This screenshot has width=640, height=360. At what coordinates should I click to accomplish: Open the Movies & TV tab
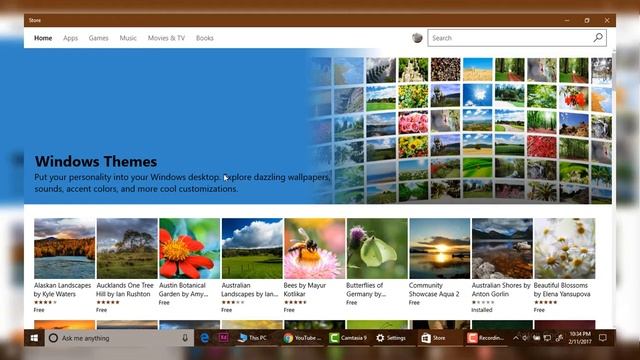click(x=166, y=38)
